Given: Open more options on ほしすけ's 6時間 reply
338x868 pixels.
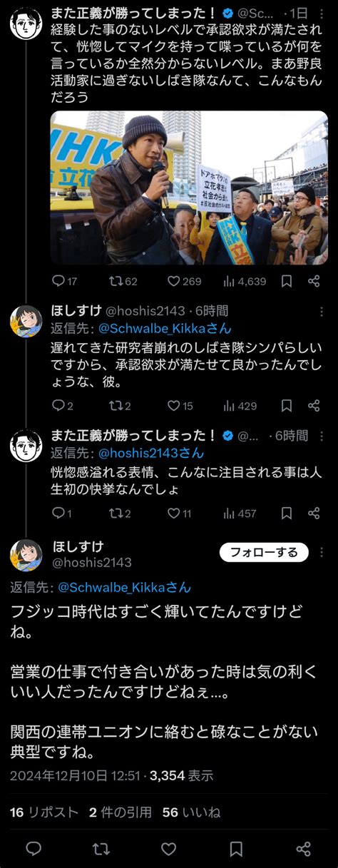Looking at the screenshot, I should tap(322, 312).
